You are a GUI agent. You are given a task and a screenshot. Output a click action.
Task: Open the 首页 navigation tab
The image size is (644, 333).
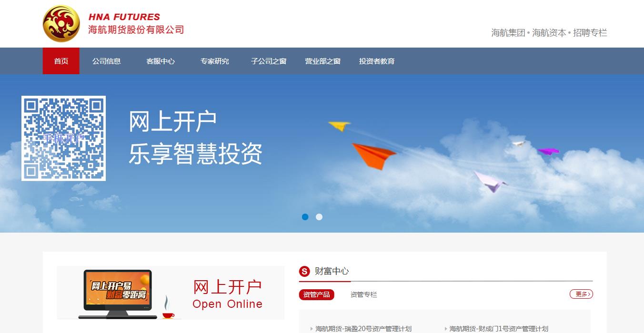point(61,61)
